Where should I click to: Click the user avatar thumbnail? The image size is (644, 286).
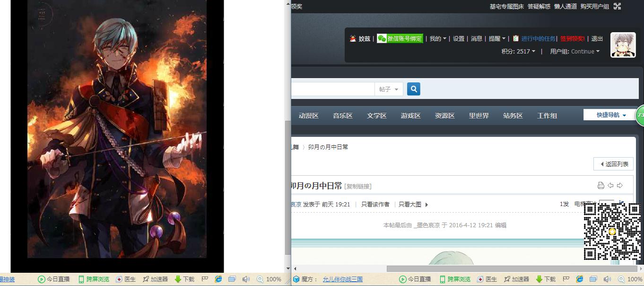click(x=623, y=45)
